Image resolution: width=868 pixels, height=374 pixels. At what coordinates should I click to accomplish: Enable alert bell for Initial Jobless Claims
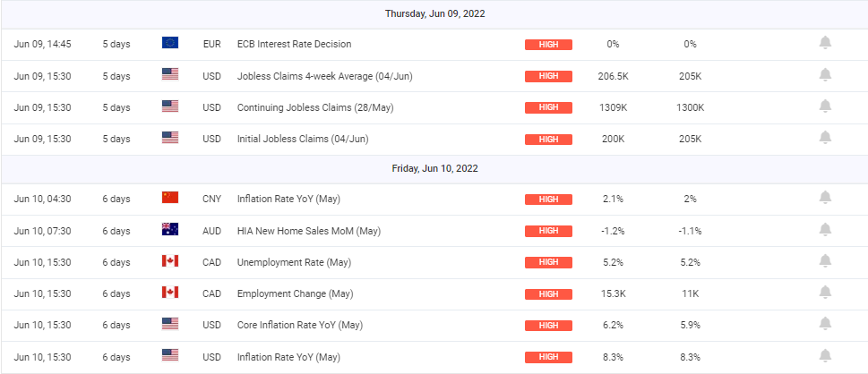point(825,138)
